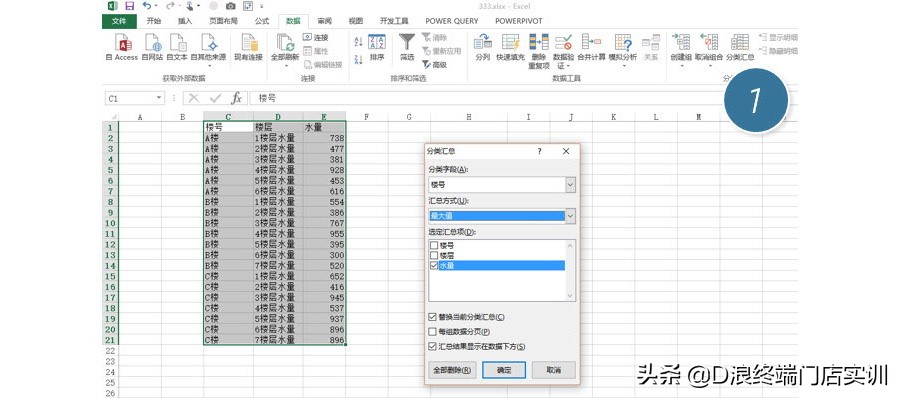Click the formula bar cancel X icon
Image resolution: width=900 pixels, height=398 pixels.
(194, 98)
